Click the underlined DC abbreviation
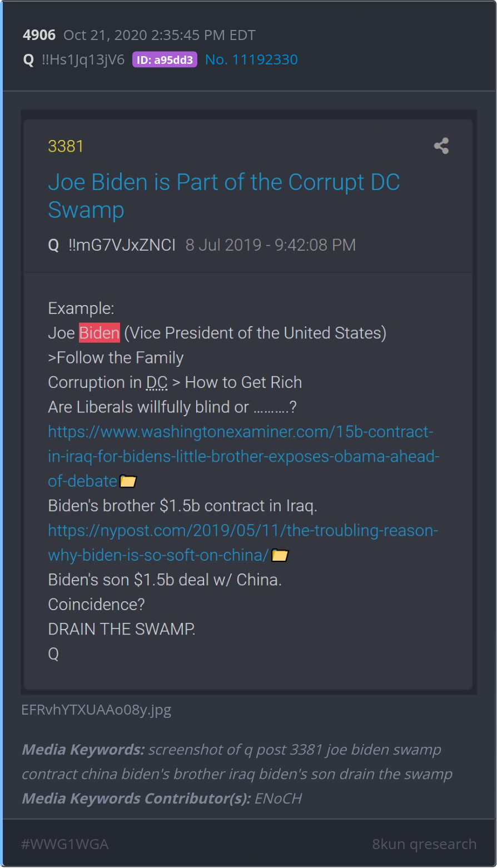The width and height of the screenshot is (497, 868). point(157,382)
